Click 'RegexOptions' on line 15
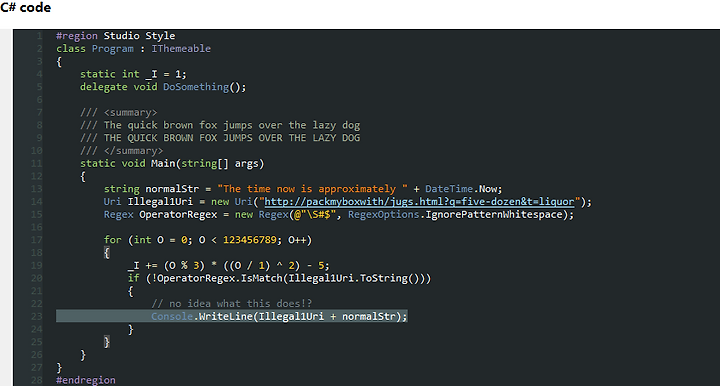The image size is (720, 386). (x=383, y=215)
